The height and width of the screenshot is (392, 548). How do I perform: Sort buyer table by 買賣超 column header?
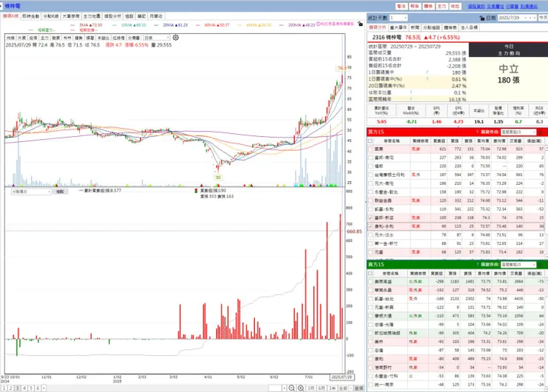point(439,141)
